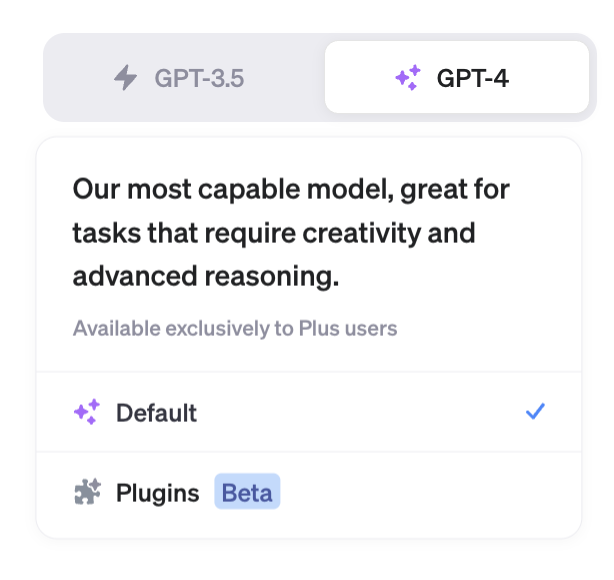Pick the Plugins menu entry
Screen dimensions: 614x580
click(x=157, y=493)
